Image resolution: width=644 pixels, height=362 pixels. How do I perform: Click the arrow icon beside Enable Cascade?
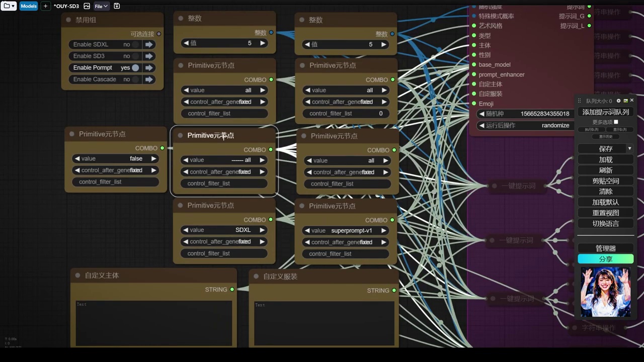click(149, 79)
